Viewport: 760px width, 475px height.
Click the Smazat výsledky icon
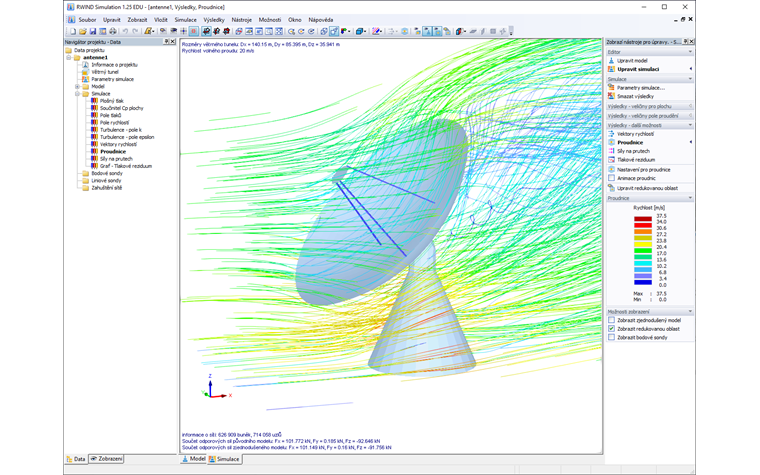pos(611,96)
